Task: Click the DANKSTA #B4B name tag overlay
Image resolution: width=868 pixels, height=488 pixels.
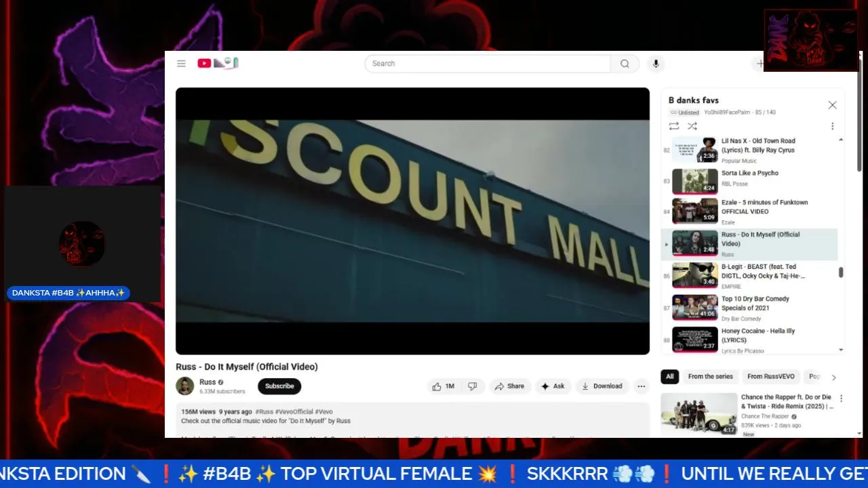Action: 68,293
